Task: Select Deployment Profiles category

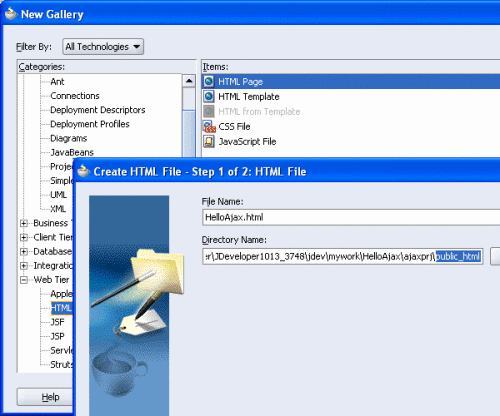Action: tap(90, 124)
